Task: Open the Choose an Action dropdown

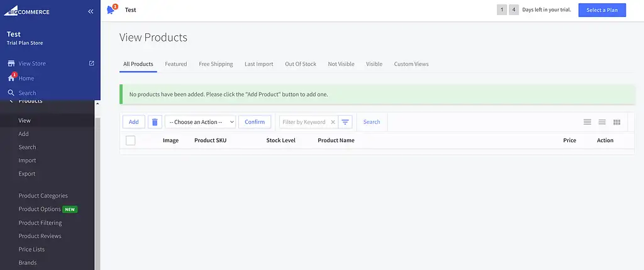Action: (x=200, y=122)
